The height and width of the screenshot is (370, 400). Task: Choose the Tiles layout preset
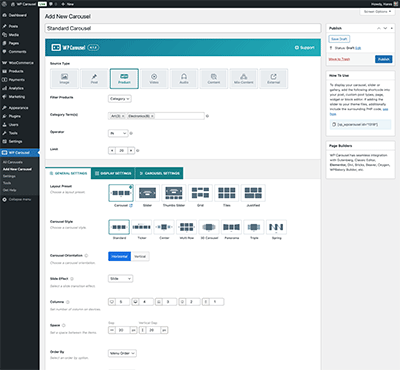[x=227, y=193]
